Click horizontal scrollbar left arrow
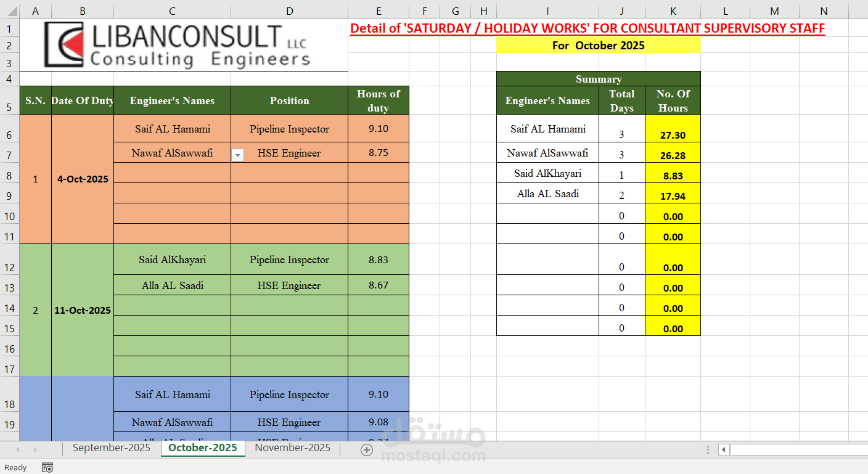This screenshot has height=474, width=868. coord(724,450)
